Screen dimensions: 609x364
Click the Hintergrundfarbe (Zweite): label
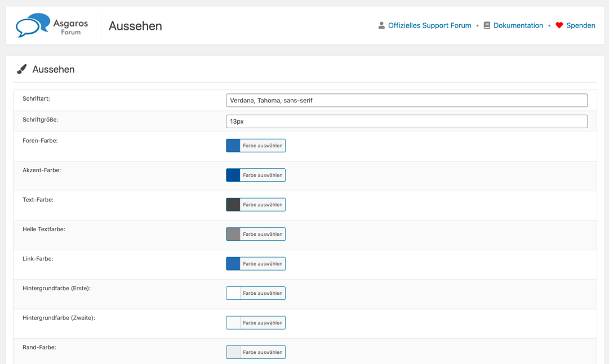point(59,317)
